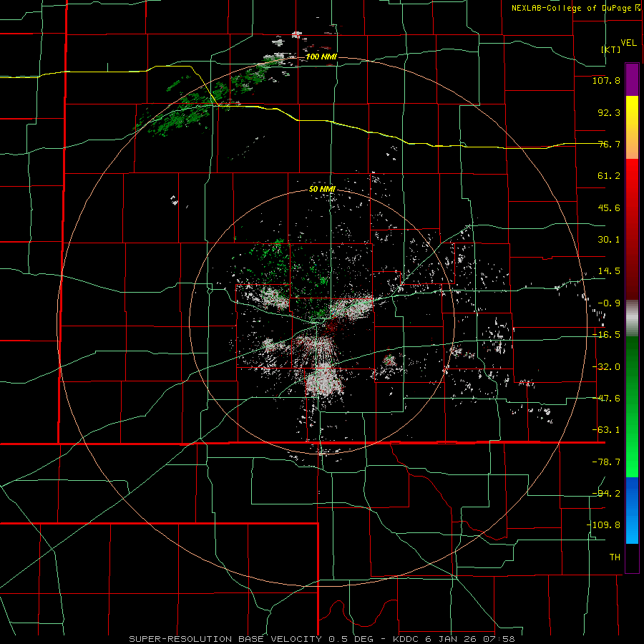Click the 100 NMI range ring label
This screenshot has height=644, width=644.
coord(321,57)
